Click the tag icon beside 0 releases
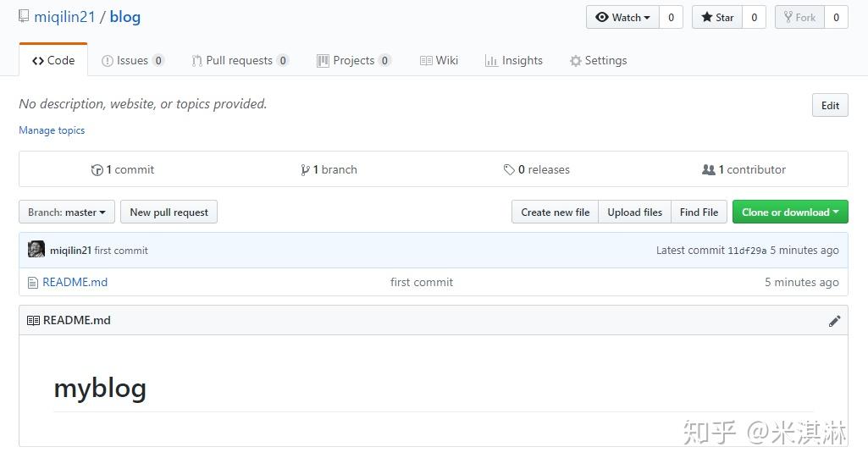868x469 pixels. point(509,170)
